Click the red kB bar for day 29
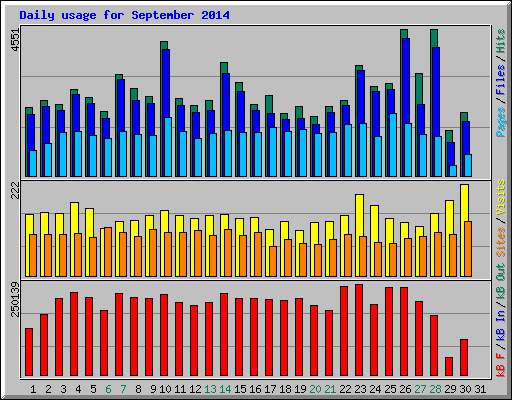The height and width of the screenshot is (400, 512). click(x=449, y=367)
